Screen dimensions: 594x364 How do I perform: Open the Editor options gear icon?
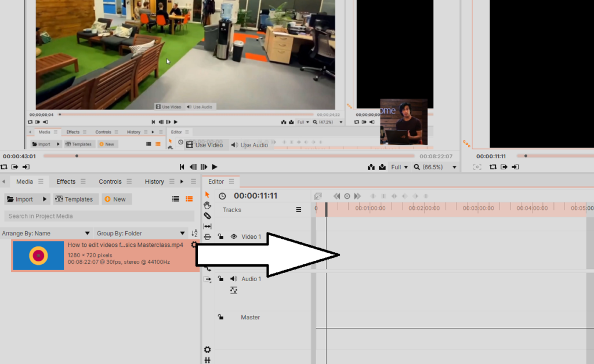click(x=207, y=350)
